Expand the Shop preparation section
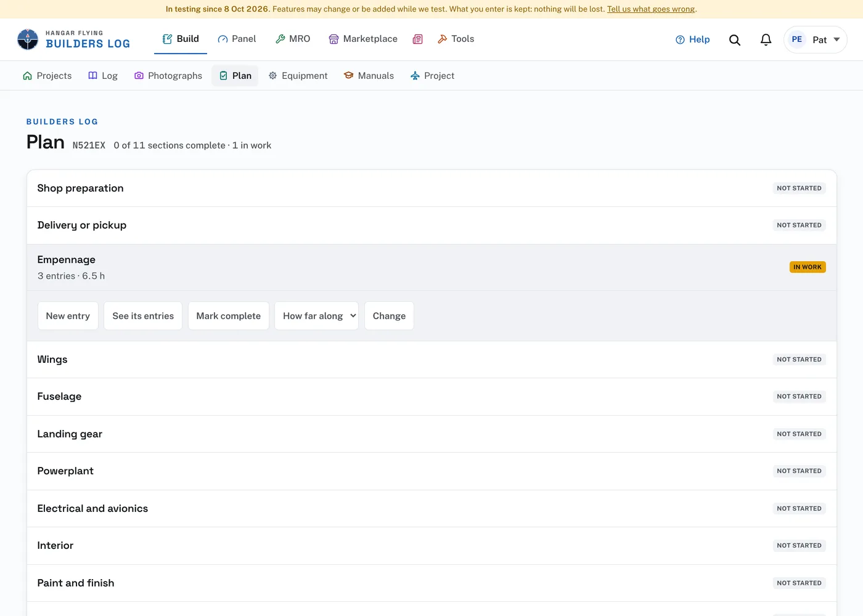 431,188
